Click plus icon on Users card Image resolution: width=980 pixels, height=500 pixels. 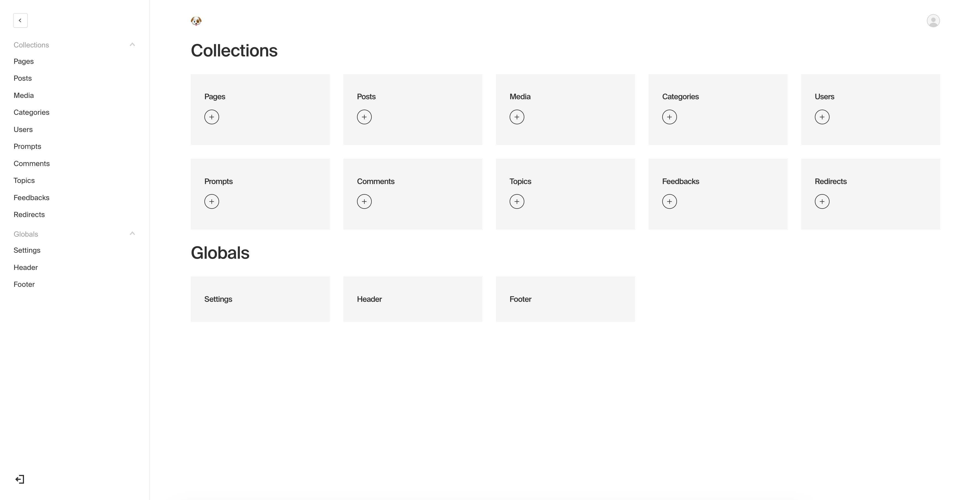(822, 117)
